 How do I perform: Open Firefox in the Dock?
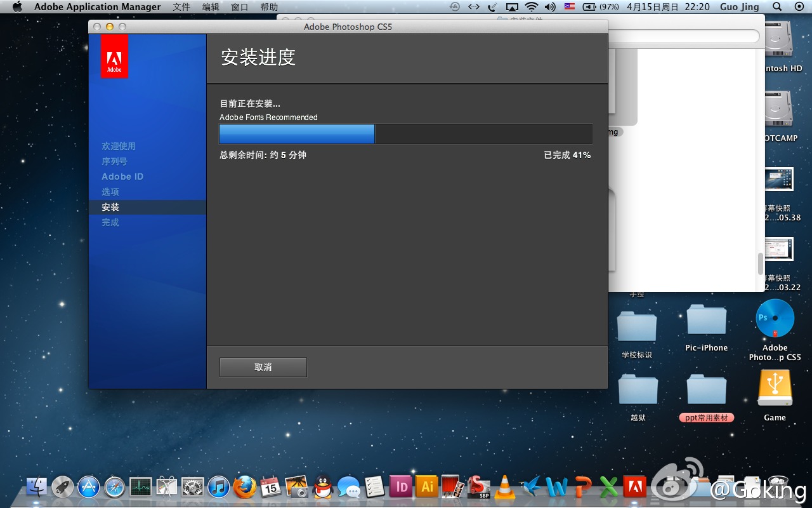(x=245, y=487)
